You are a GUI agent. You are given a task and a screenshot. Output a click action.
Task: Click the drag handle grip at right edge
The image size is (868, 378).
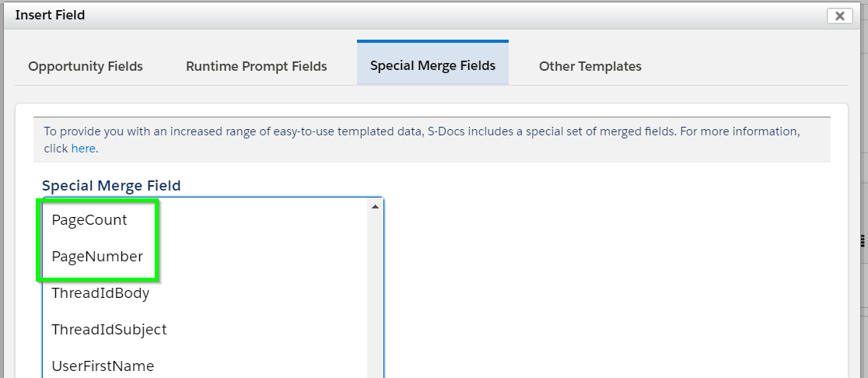[x=863, y=240]
